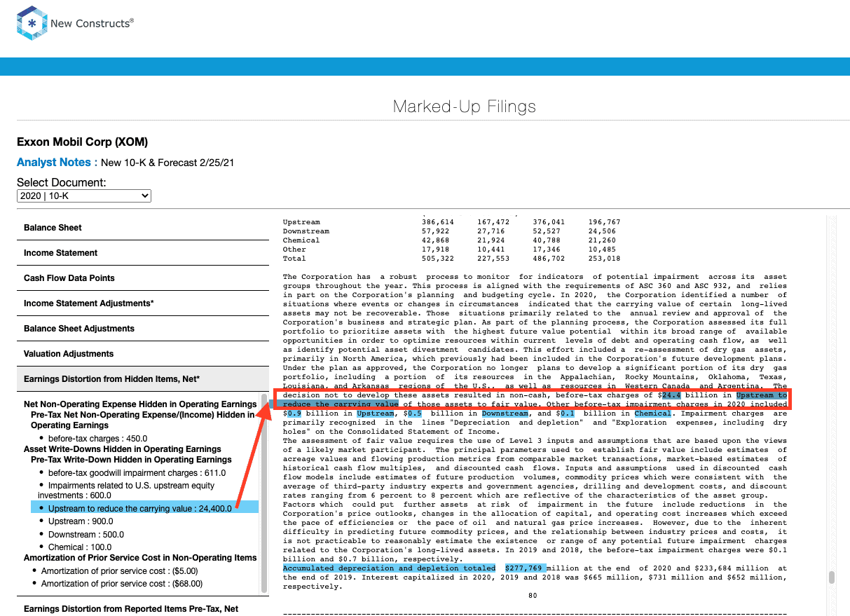Click the '386,614' Upstream table cell

click(438, 222)
